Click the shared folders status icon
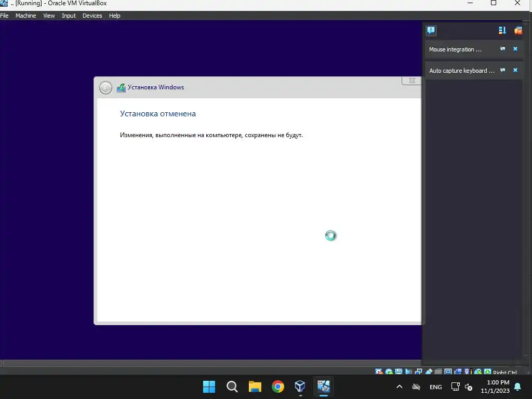Image resolution: width=532 pixels, height=399 pixels. 438,371
